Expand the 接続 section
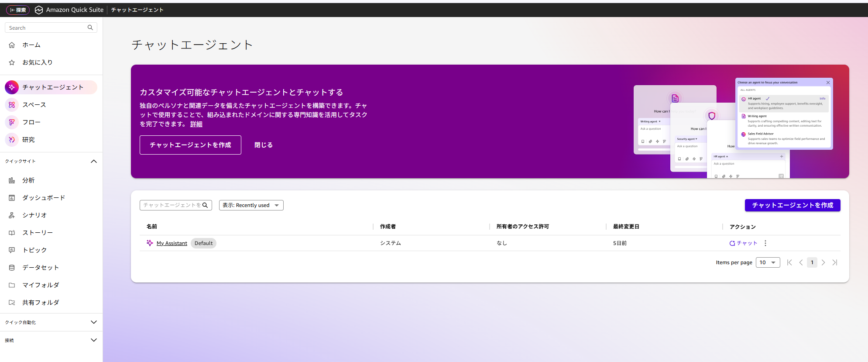 [x=93, y=340]
